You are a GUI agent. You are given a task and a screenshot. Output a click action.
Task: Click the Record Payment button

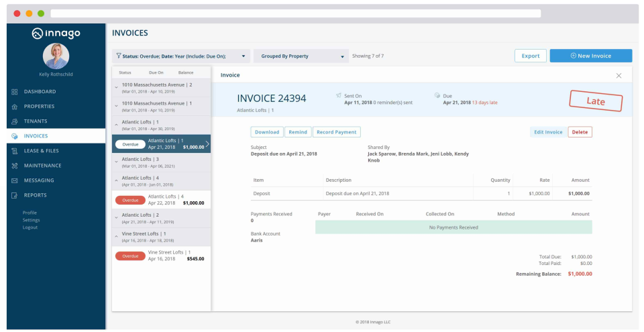pyautogui.click(x=336, y=132)
